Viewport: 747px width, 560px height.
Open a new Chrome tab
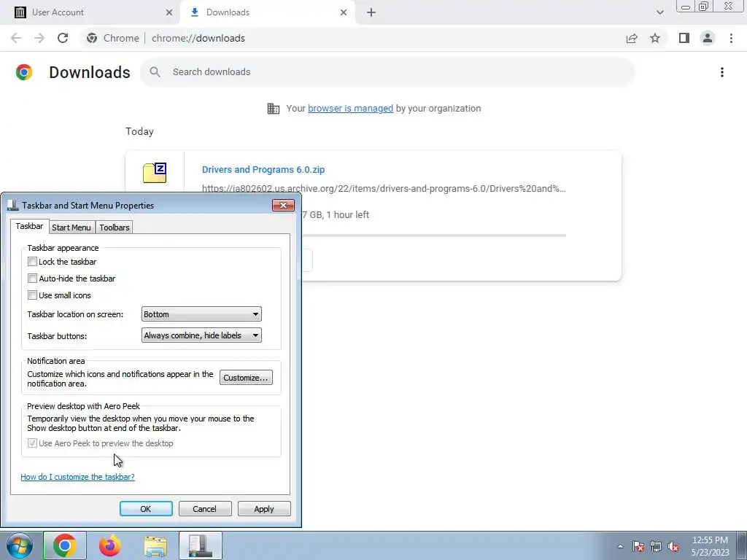pos(371,12)
